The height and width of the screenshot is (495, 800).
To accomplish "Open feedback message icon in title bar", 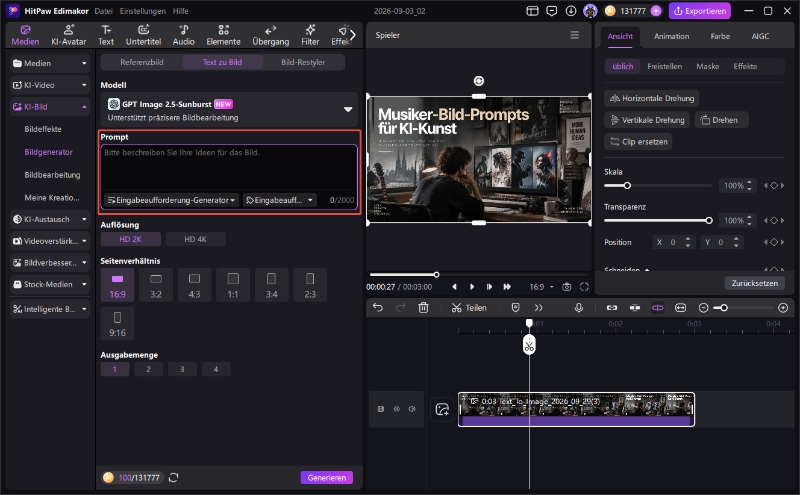I will [552, 11].
